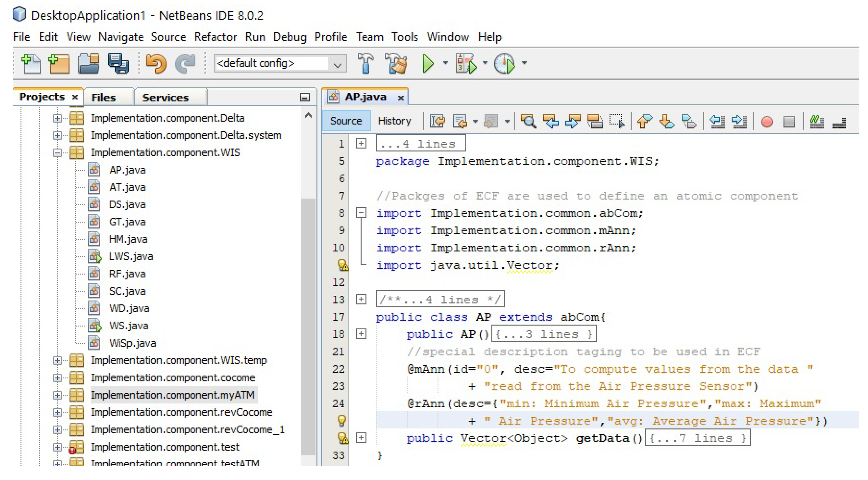Image resolution: width=868 pixels, height=480 pixels.
Task: Switch to the Services tab
Action: click(165, 98)
